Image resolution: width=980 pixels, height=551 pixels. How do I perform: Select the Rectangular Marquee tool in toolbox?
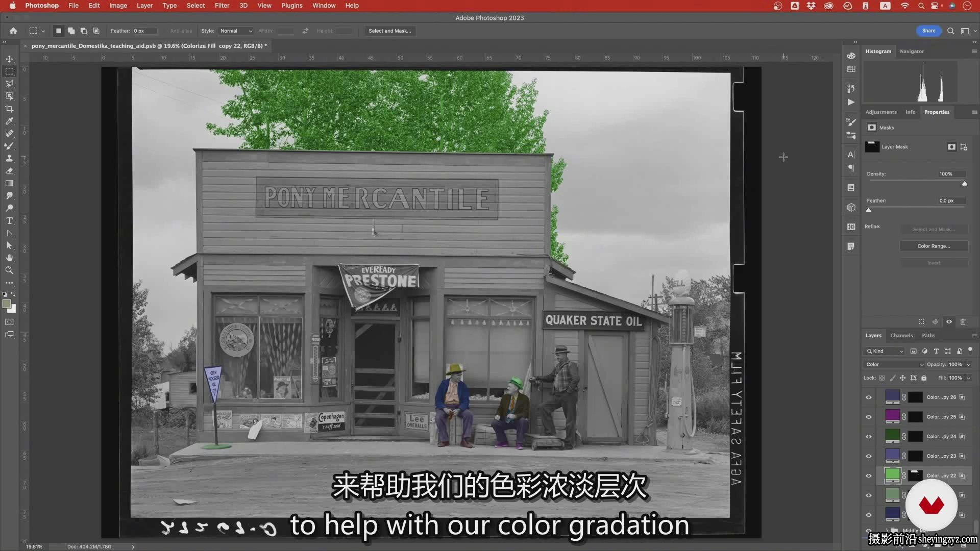coord(9,71)
